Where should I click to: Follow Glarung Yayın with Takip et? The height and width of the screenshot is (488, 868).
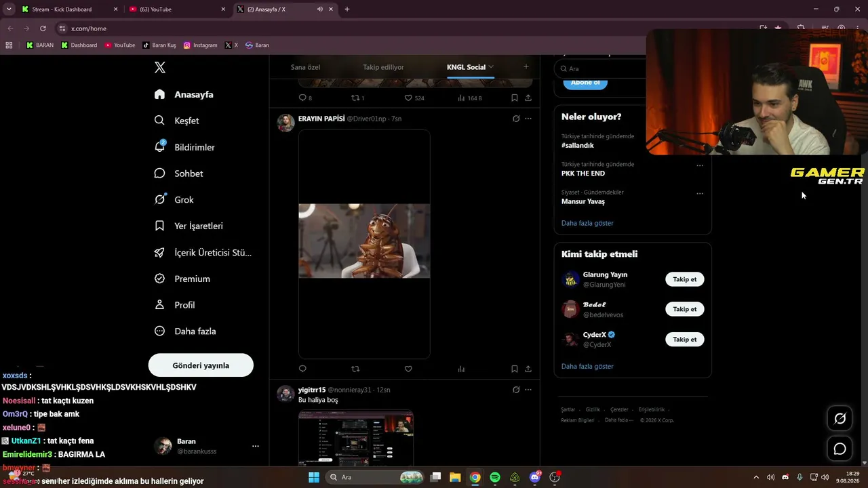pyautogui.click(x=685, y=279)
